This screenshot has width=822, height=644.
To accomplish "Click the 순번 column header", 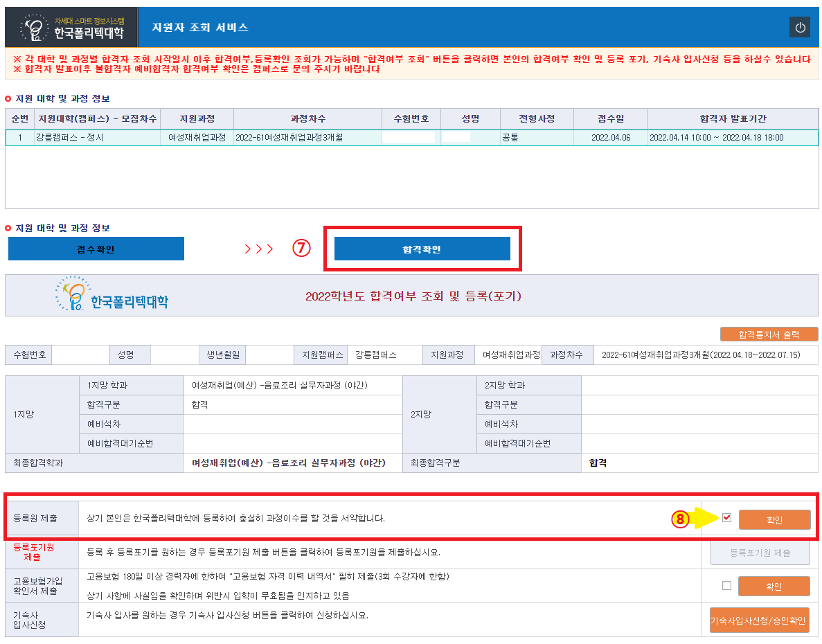I will [19, 118].
